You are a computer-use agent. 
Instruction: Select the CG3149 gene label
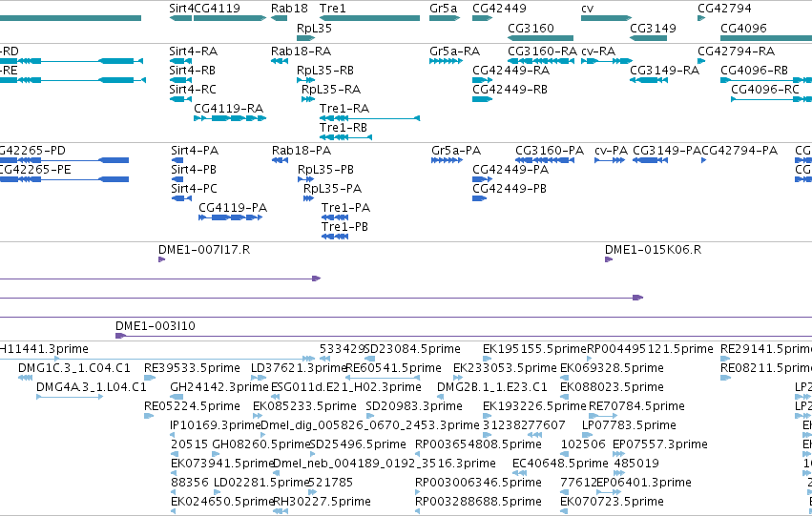tap(653, 28)
